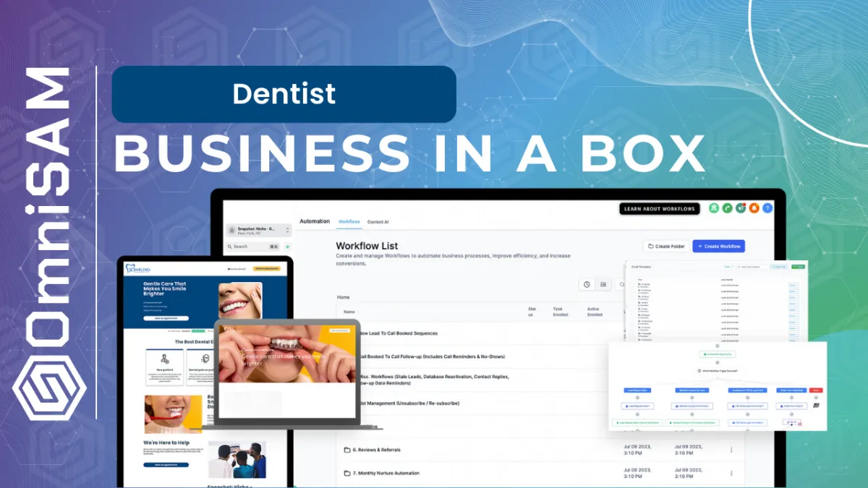Click the blue help question-mark icon

tap(767, 208)
